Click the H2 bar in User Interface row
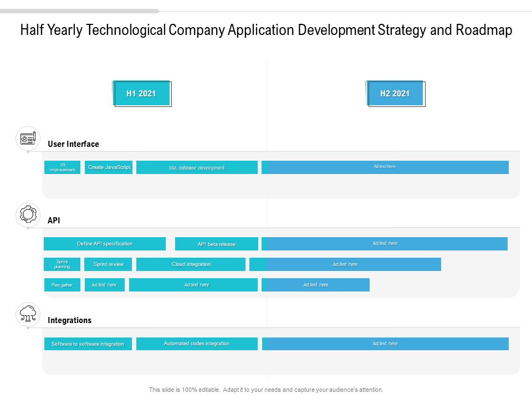 385,167
